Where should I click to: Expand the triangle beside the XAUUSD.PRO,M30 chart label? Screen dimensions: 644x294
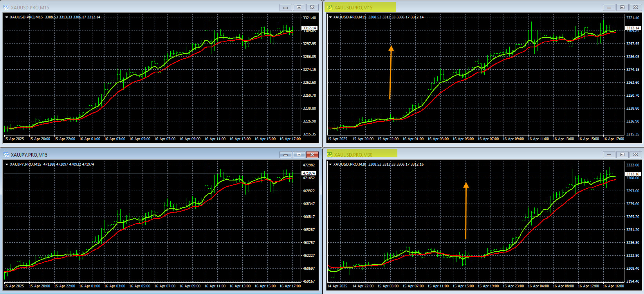[x=330, y=164]
